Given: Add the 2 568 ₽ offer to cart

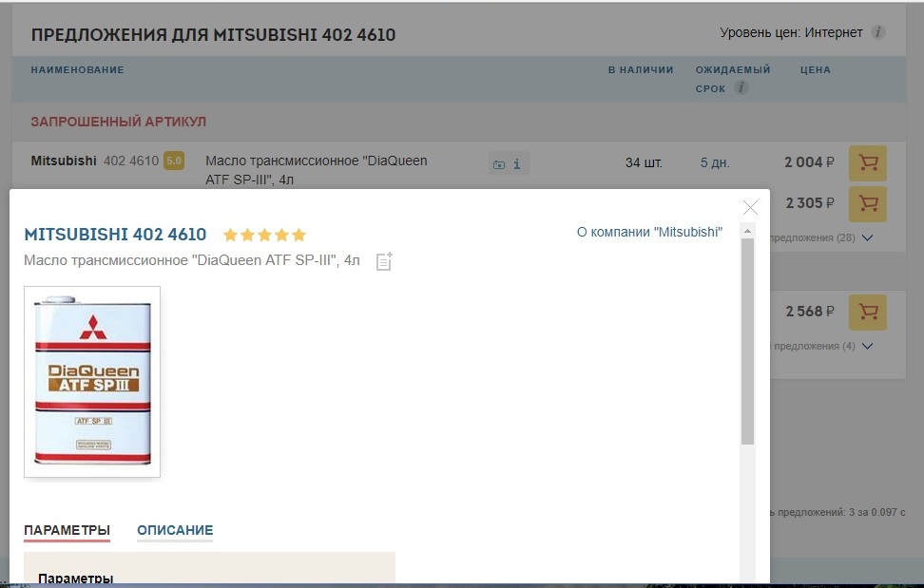Looking at the screenshot, I should coord(867,312).
